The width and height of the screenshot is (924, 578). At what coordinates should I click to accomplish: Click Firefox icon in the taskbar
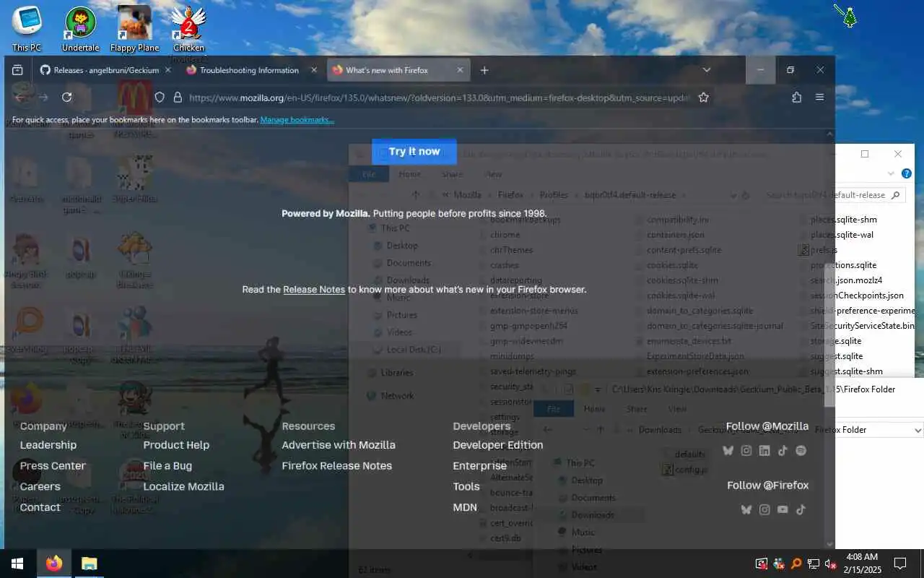pyautogui.click(x=54, y=564)
